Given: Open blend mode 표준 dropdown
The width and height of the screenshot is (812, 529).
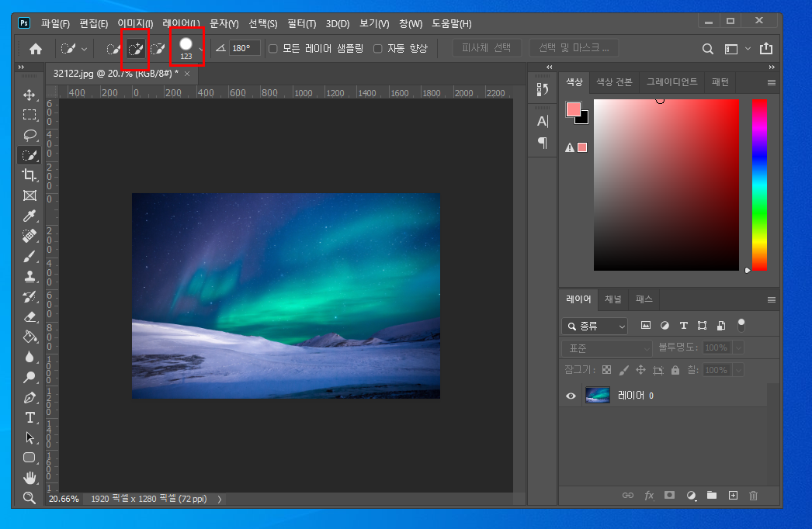Looking at the screenshot, I should (606, 348).
